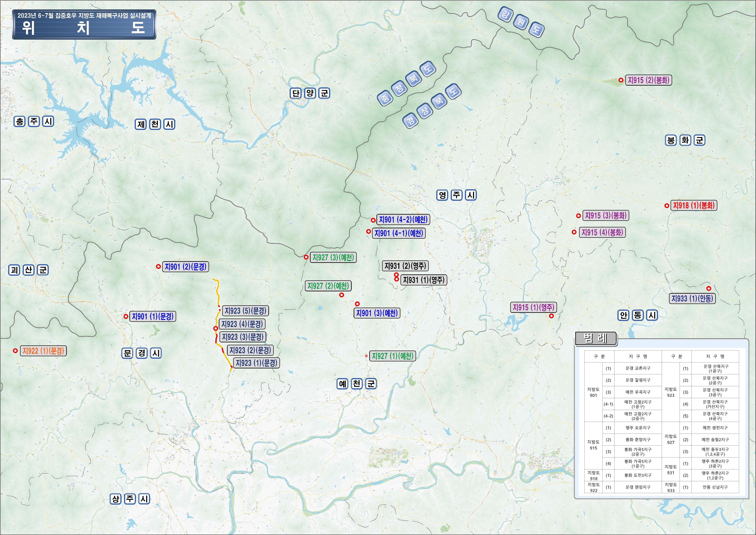
Task: Select the 지901 (3)(예천) label
Action: point(377,313)
